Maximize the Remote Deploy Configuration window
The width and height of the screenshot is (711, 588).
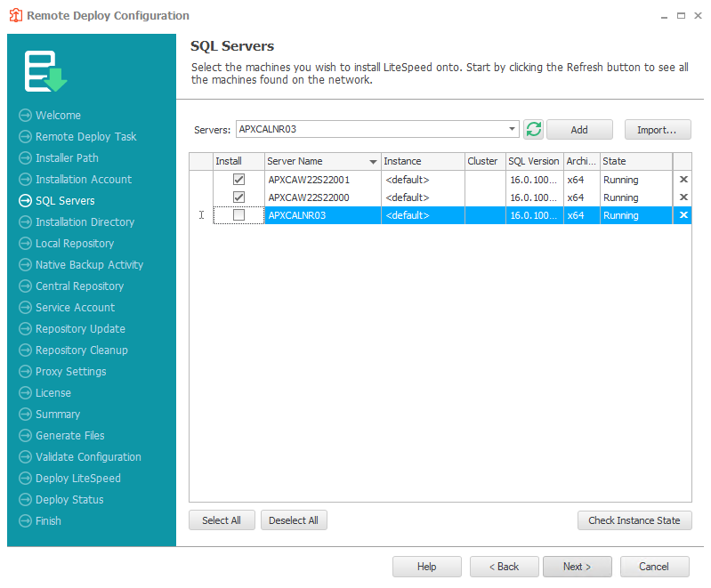coord(681,15)
